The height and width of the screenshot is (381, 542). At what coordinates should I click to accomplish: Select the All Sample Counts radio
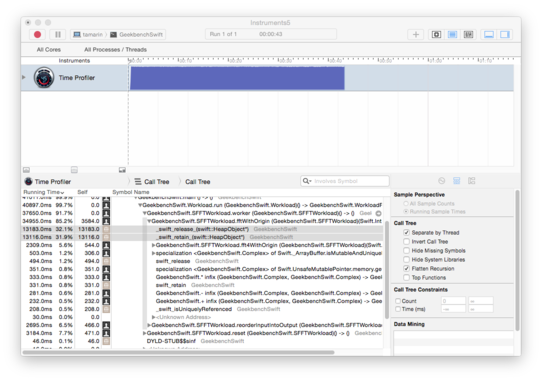[x=406, y=203]
